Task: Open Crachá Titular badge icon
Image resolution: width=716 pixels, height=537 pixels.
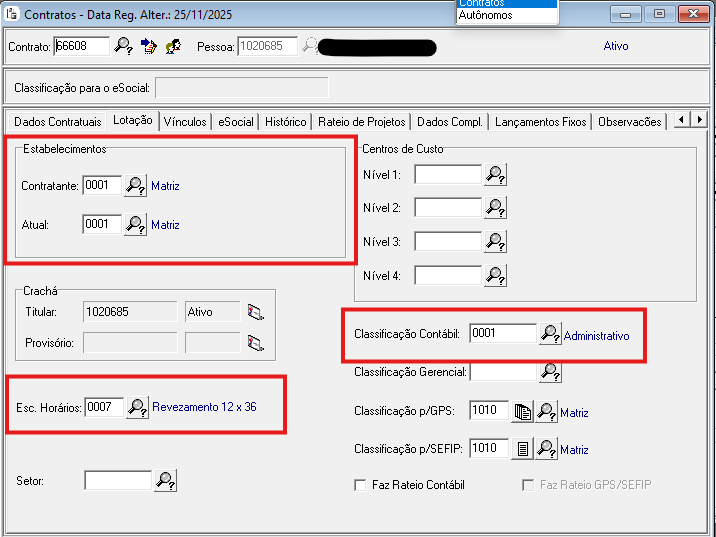Action: 256,311
